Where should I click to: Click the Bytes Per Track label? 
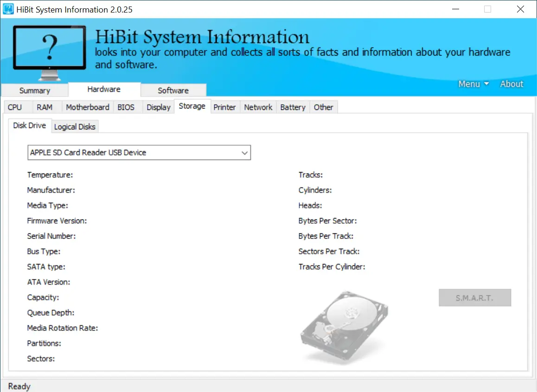[326, 236]
